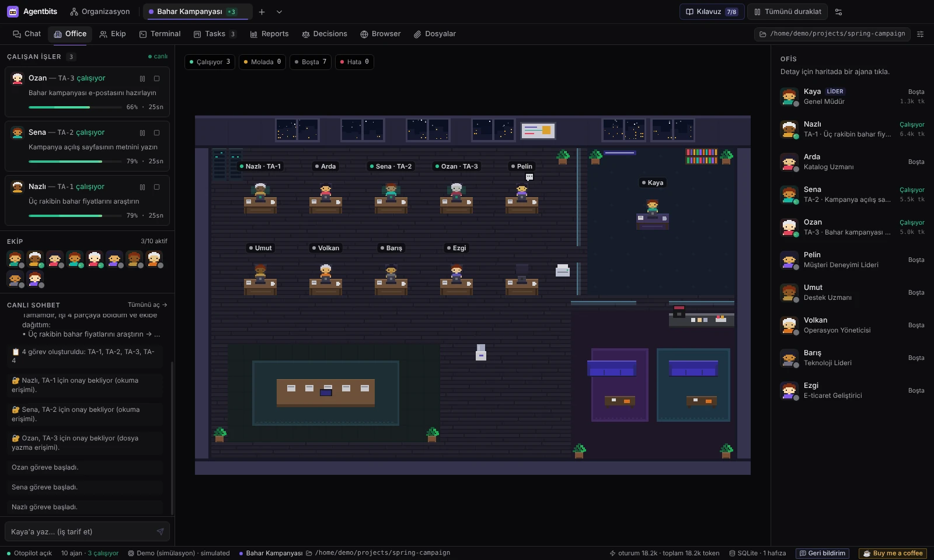The width and height of the screenshot is (934, 560).
Task: Pause Sena's TA-2 running task
Action: 142,132
